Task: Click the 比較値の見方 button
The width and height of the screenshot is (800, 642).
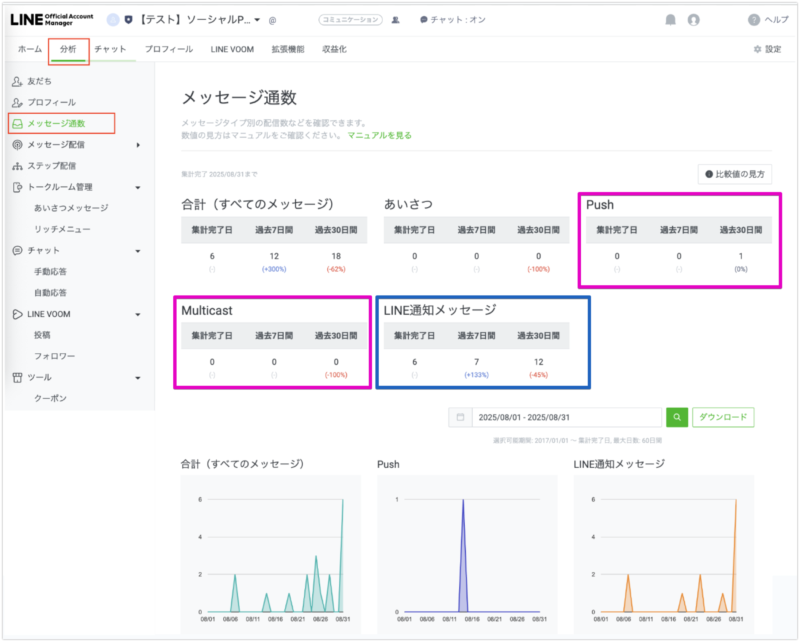Action: coord(735,174)
